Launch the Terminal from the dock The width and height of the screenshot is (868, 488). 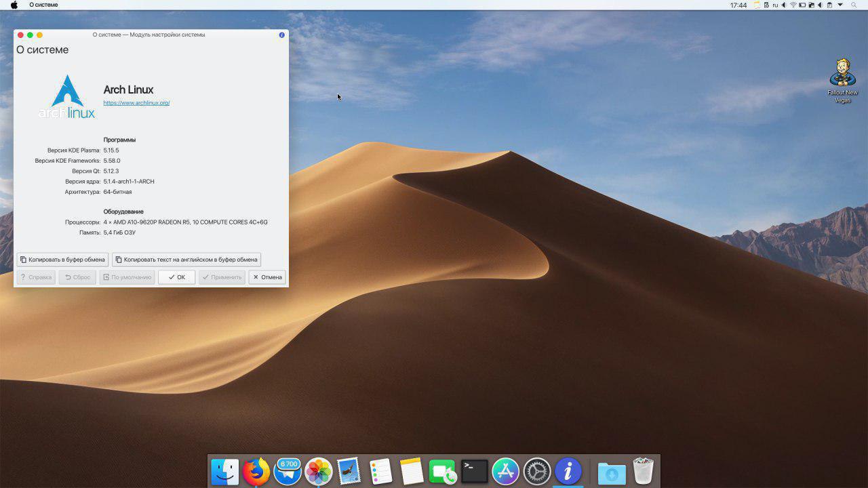click(475, 471)
